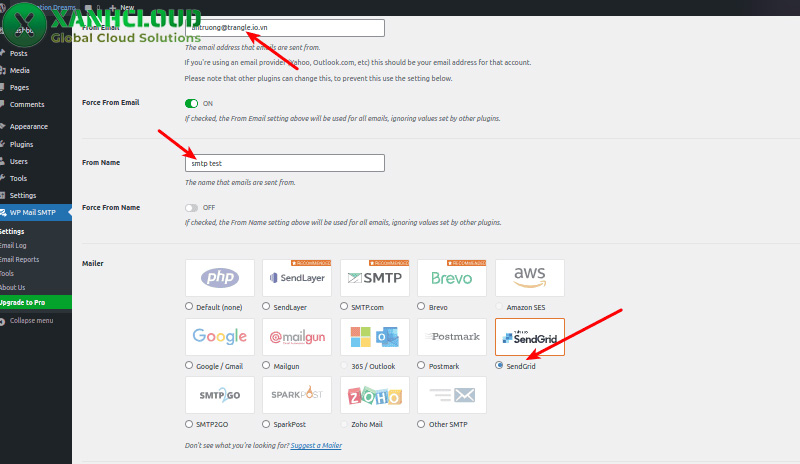Choose the 365 / Outlook logo tile
The image size is (800, 464).
[374, 337]
